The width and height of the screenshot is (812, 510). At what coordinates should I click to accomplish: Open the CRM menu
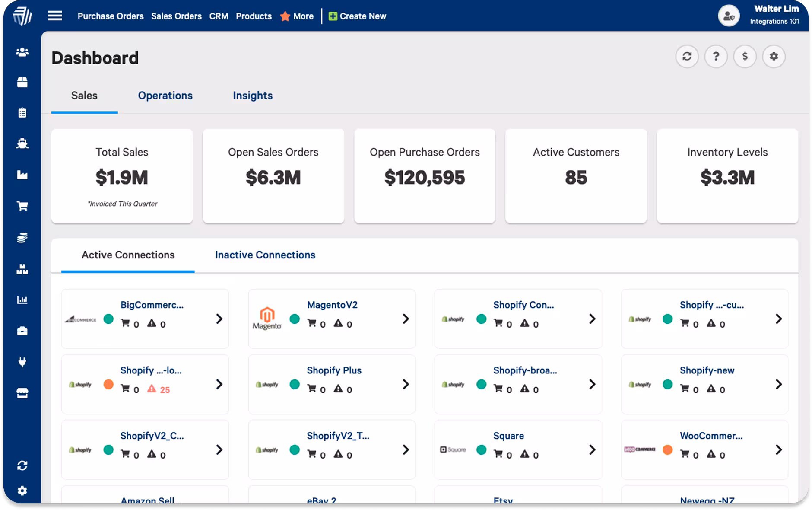[219, 16]
